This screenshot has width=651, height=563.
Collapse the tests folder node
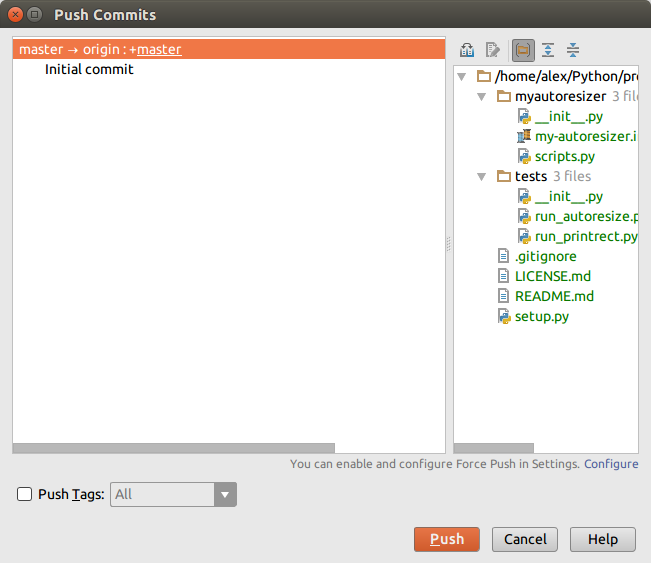tap(482, 177)
